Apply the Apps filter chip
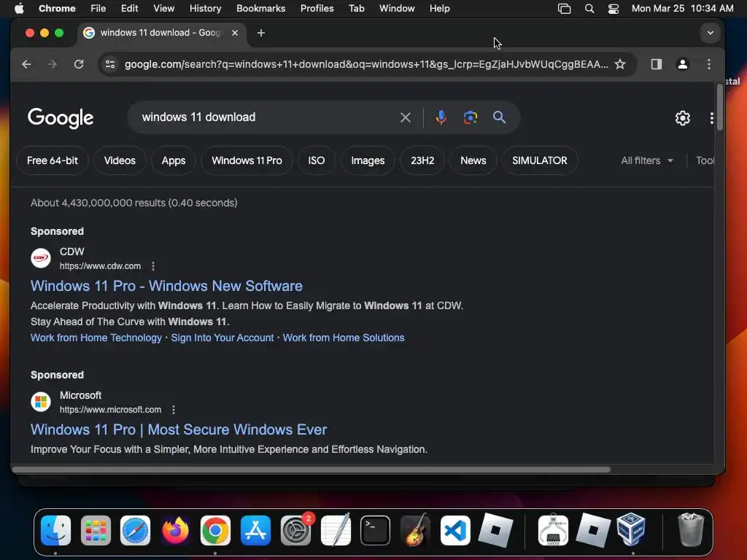 click(174, 160)
